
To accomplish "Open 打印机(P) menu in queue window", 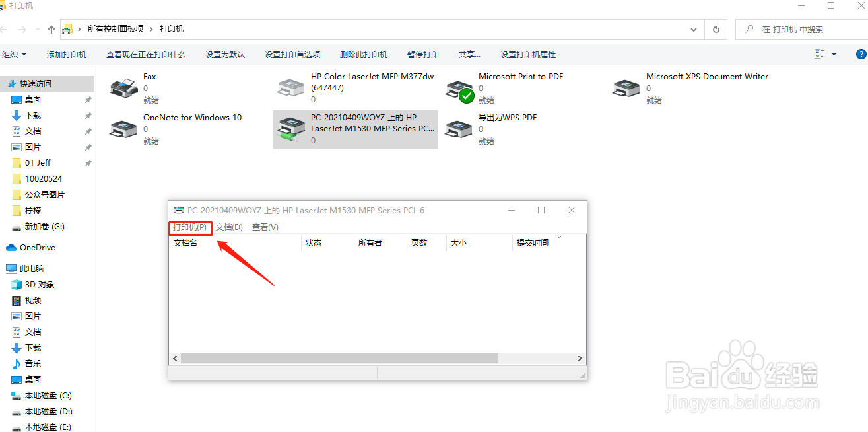I will pyautogui.click(x=189, y=227).
